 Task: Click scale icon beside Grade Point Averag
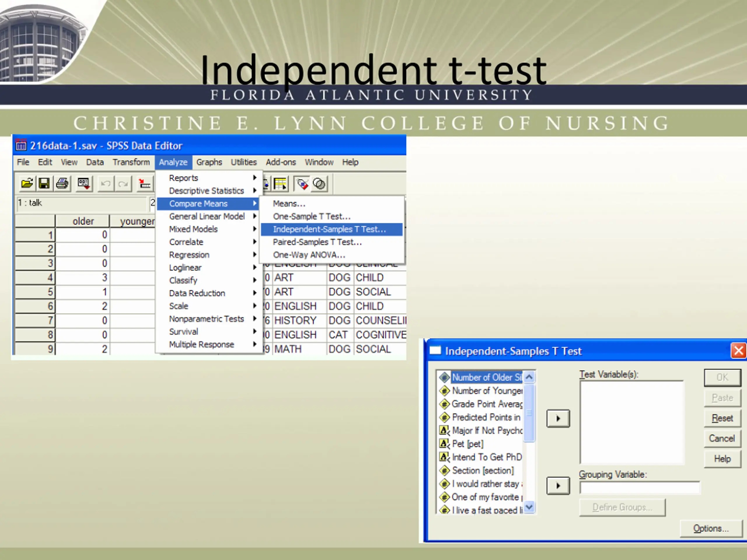444,404
